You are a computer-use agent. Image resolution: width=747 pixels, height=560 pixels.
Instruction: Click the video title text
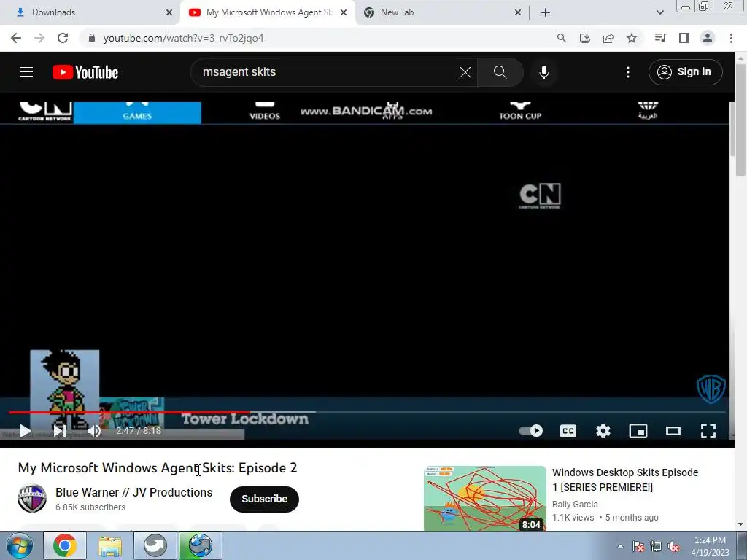pos(158,467)
